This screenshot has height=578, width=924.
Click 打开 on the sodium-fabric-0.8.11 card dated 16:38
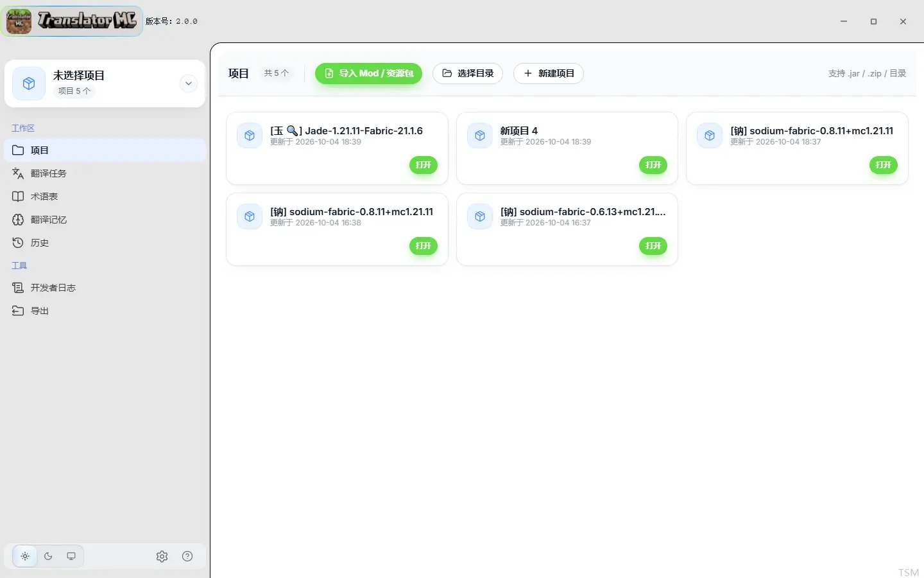coord(424,246)
